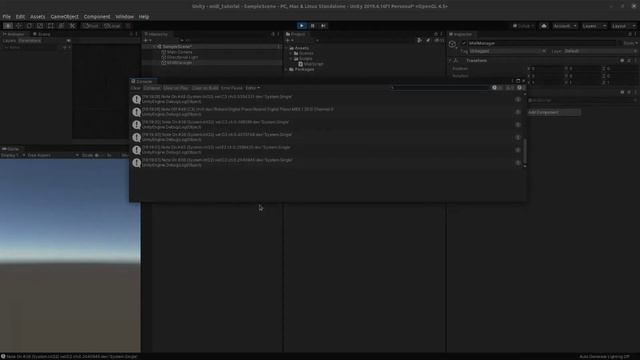This screenshot has height=360, width=640.
Task: Open the Assets menu
Action: pos(38,17)
